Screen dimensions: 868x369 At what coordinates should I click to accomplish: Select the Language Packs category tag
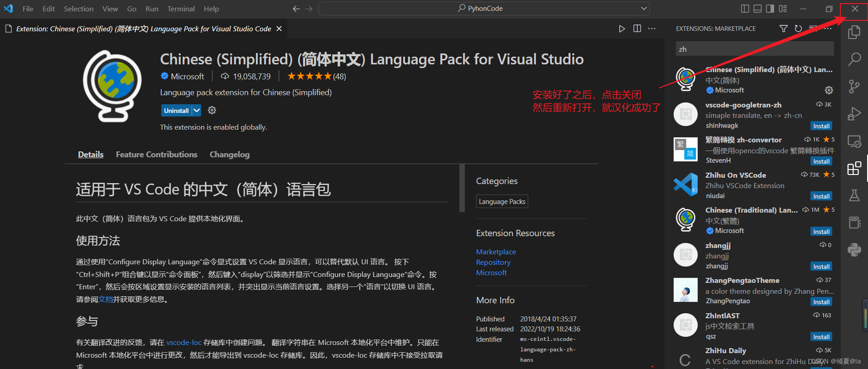(x=502, y=201)
